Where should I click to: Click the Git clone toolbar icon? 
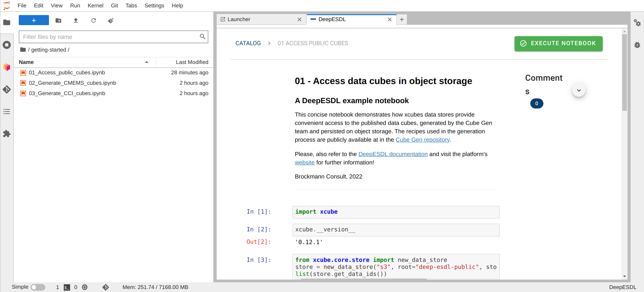pos(111,20)
